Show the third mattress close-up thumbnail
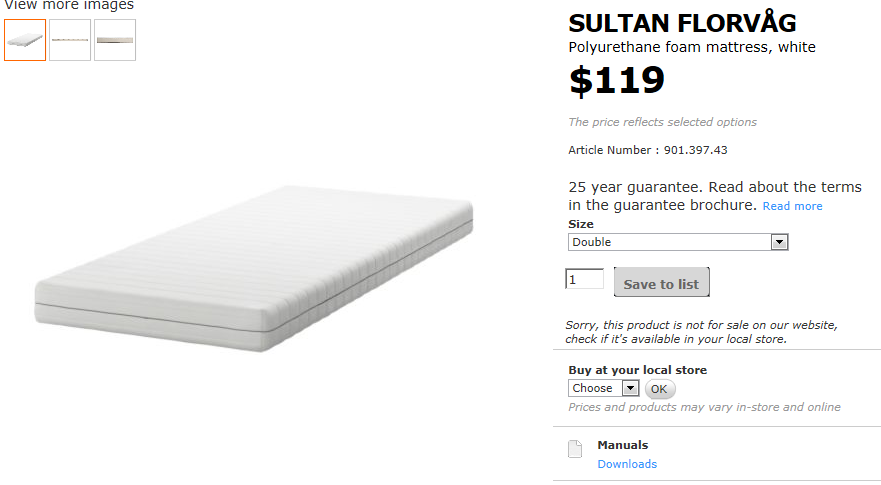Screen dimensions: 881x485 (115, 40)
